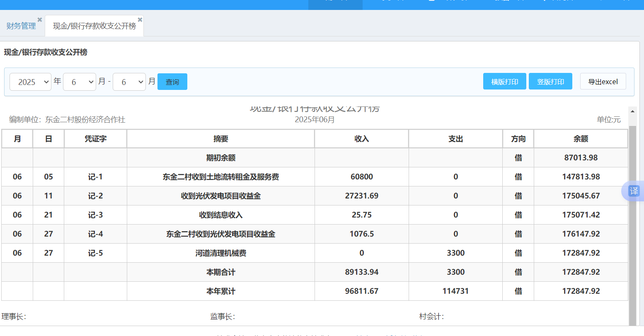Close the 现金/银行存款收支公开榜 tab
Viewport: 644px width, 336px height.
(x=140, y=19)
